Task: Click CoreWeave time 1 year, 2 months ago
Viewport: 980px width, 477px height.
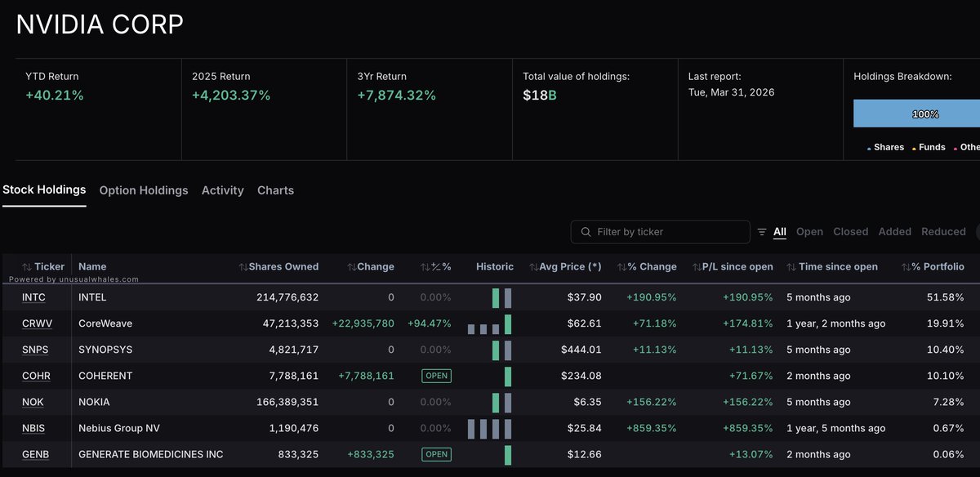Action: click(835, 324)
